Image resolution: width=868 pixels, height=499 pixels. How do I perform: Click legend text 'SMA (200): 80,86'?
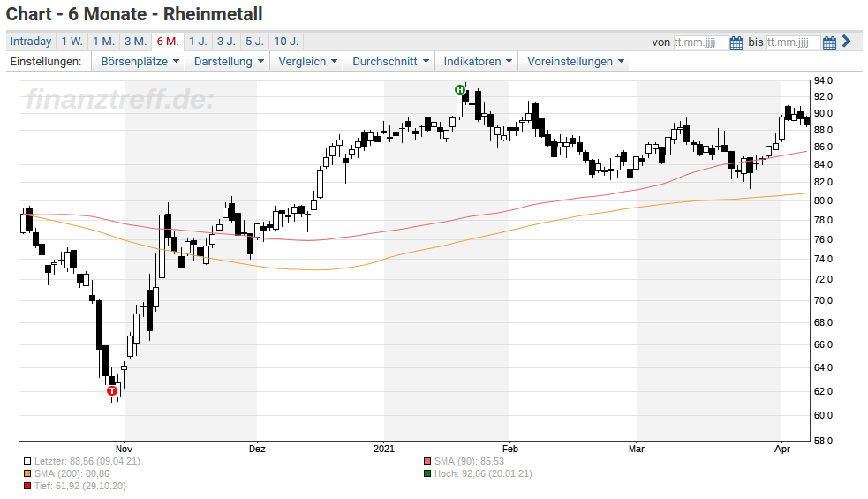(x=72, y=473)
